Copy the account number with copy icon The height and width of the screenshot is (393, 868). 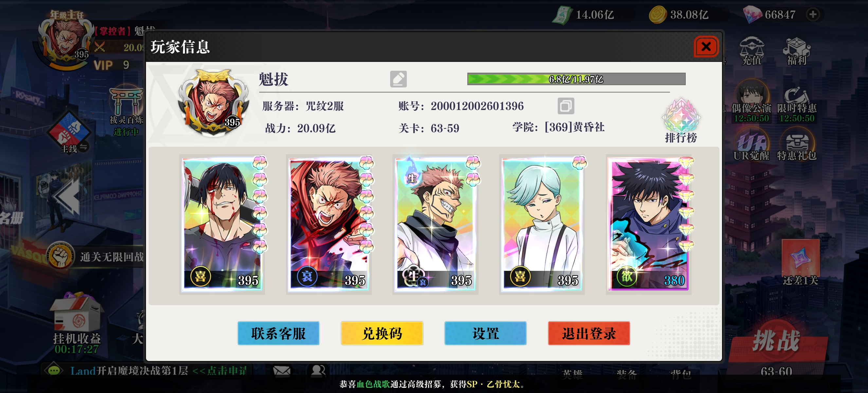[566, 106]
